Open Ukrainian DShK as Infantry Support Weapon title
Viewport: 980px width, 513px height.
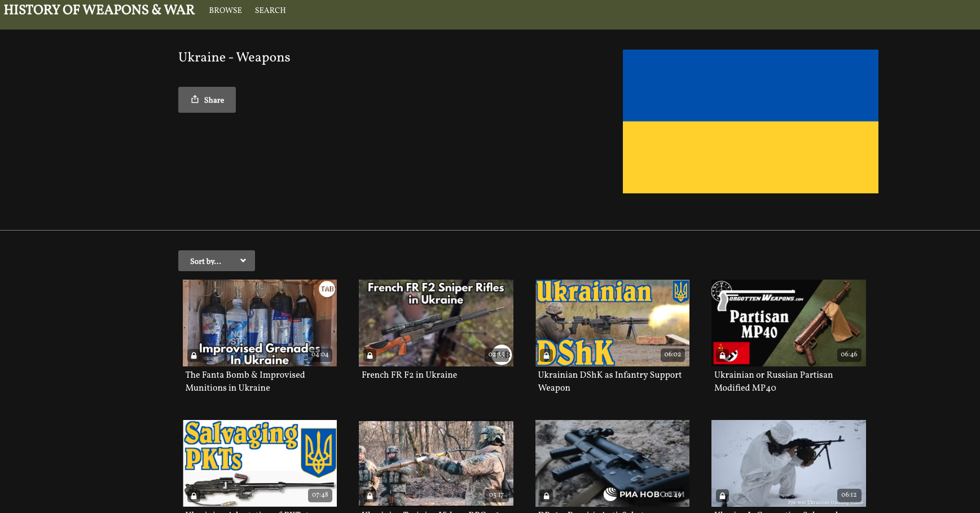click(x=609, y=381)
